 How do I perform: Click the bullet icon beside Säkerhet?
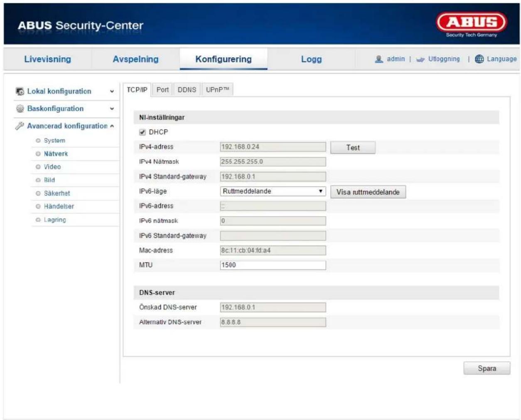click(x=38, y=193)
